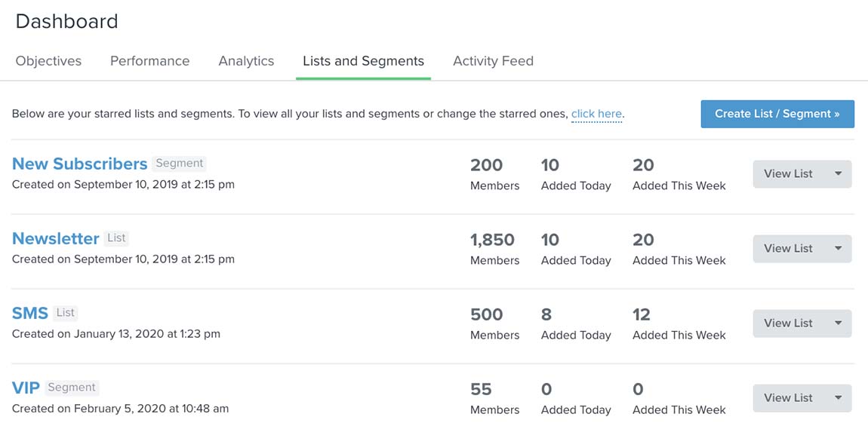Expand the dropdown arrow beside Newsletter View List
This screenshot has height=423, width=868.
[x=838, y=249]
